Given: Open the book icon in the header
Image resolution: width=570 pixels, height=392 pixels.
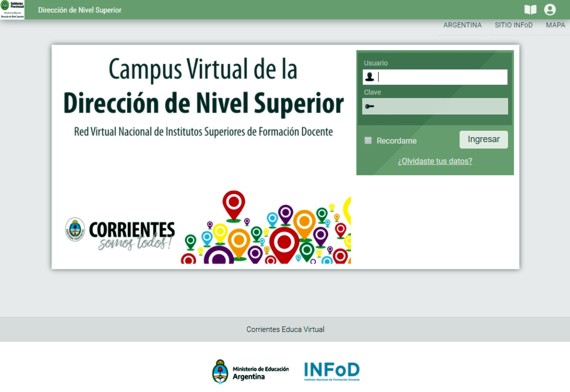Looking at the screenshot, I should coord(530,9).
